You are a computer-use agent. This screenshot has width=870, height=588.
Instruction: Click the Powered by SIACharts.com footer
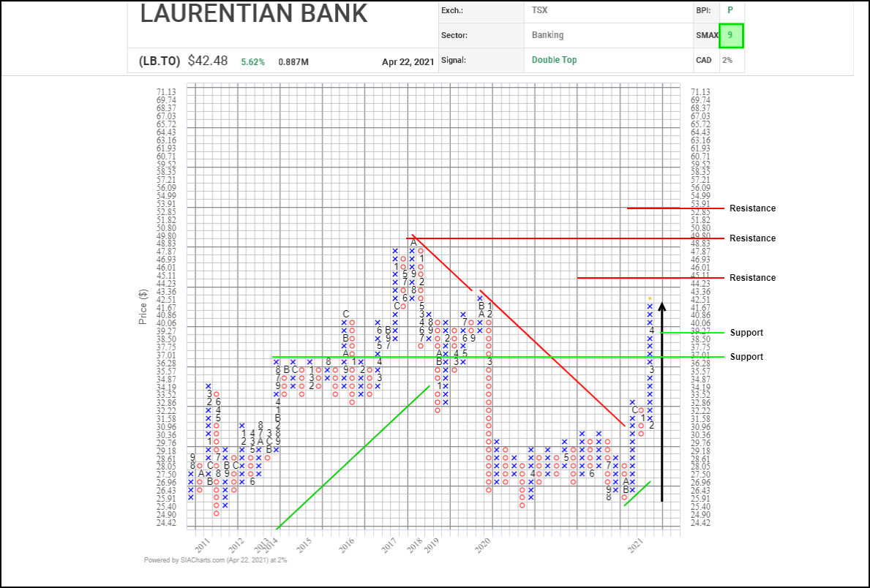[215, 561]
